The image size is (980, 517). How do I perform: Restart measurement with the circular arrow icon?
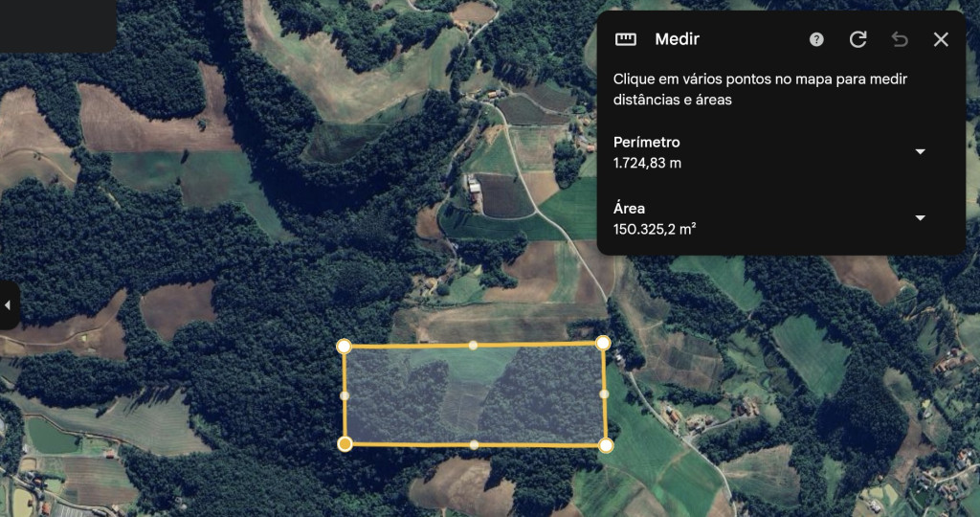pyautogui.click(x=858, y=39)
